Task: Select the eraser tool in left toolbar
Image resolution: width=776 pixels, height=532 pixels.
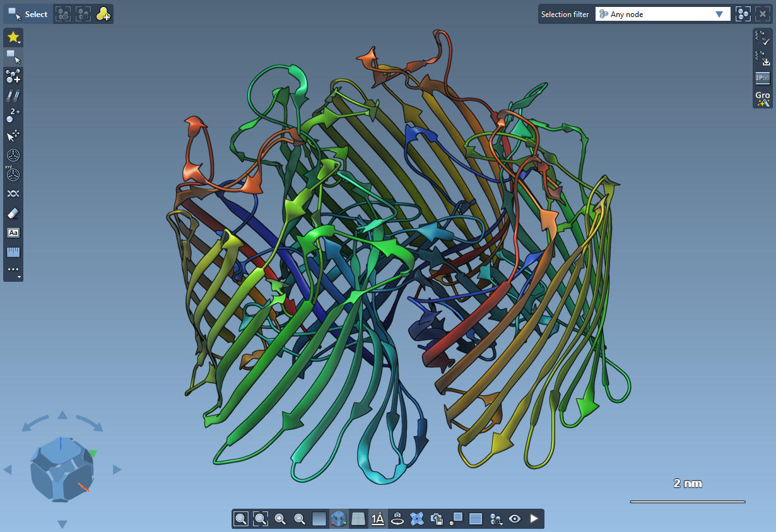Action: [x=13, y=213]
